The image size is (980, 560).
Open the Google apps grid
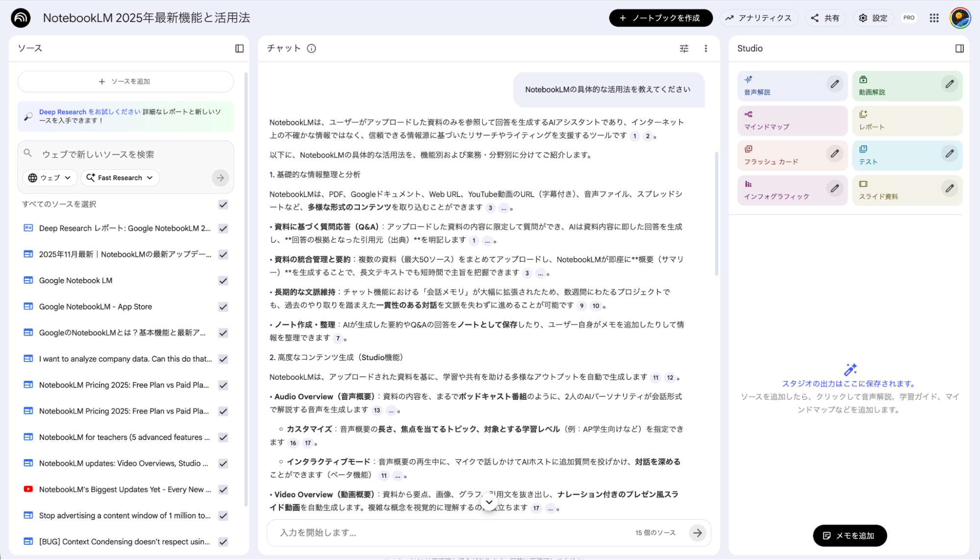point(933,18)
